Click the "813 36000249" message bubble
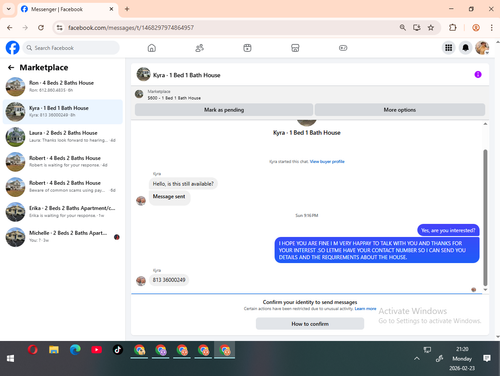The width and height of the screenshot is (500, 376). point(169,280)
